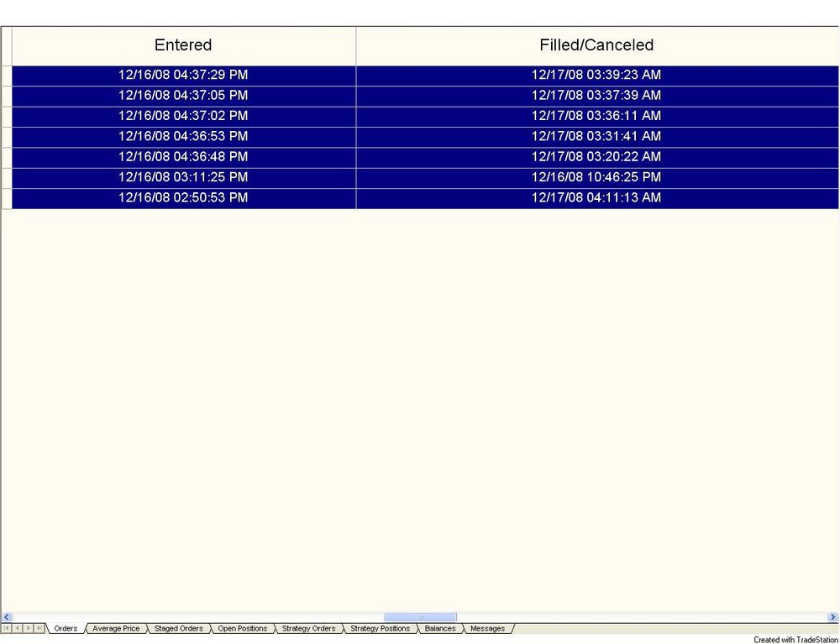
Task: Select entered time 12/16/08 04:36:53 PM
Action: pyautogui.click(x=183, y=137)
